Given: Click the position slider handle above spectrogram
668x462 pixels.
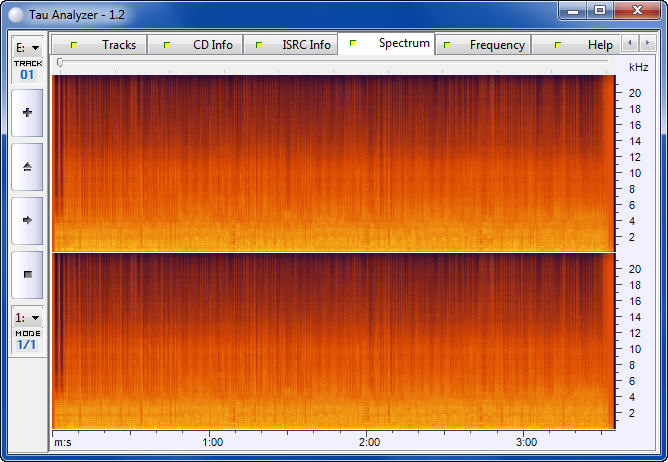Looking at the screenshot, I should pos(60,63).
